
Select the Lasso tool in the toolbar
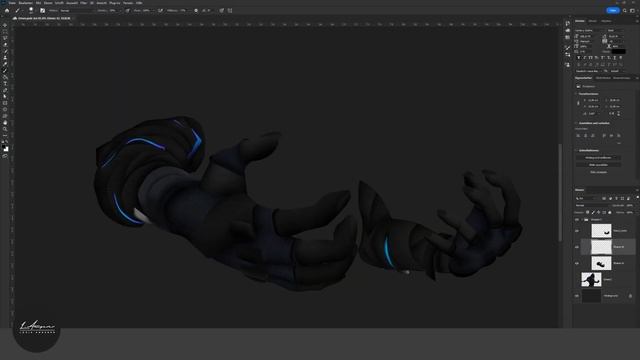tap(5, 38)
